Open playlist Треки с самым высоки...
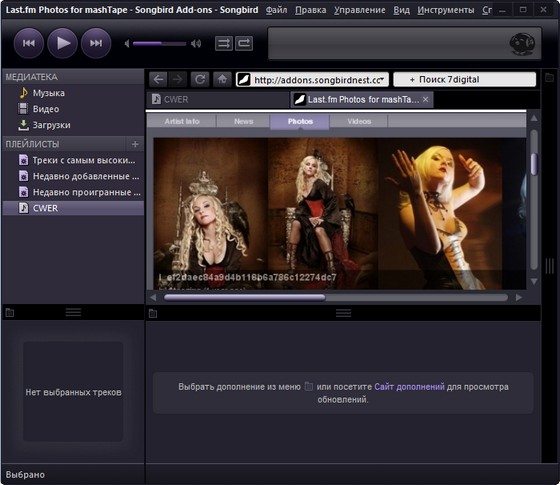This screenshot has width=560, height=485. [73, 160]
